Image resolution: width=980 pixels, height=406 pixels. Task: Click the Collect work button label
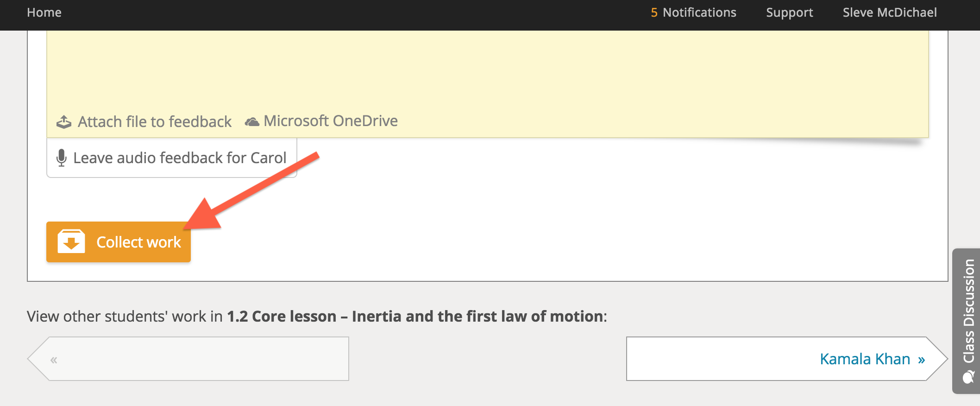(138, 242)
